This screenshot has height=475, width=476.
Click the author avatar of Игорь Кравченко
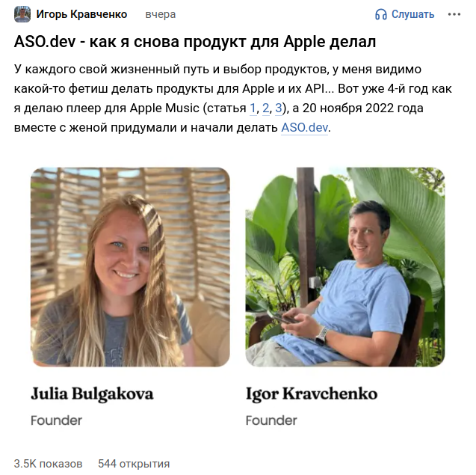click(22, 14)
